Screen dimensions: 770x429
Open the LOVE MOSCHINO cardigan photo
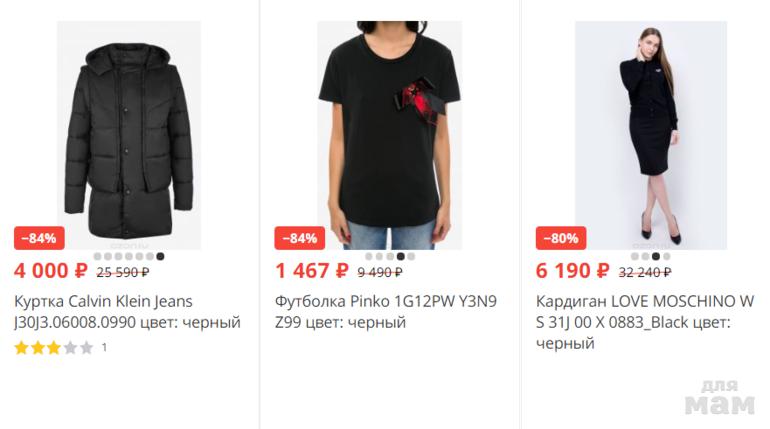pyautogui.click(x=651, y=135)
